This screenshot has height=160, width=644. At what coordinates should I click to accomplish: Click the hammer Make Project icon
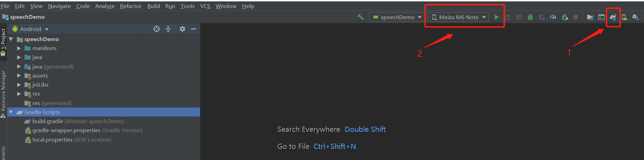pos(360,17)
